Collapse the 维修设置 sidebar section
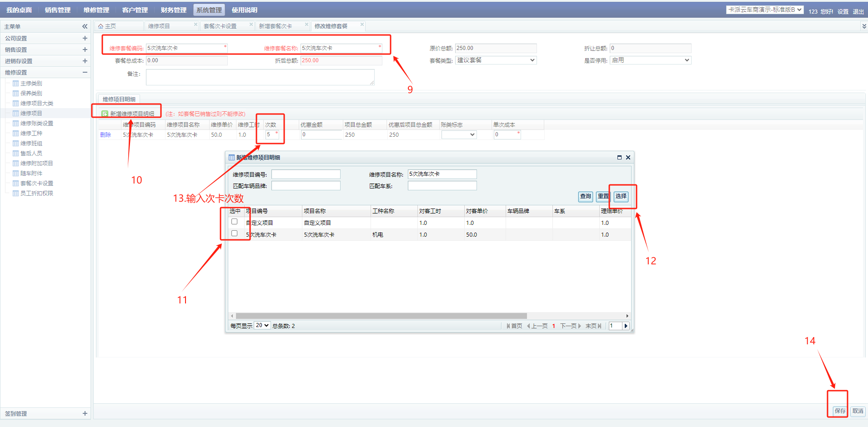 click(x=85, y=72)
